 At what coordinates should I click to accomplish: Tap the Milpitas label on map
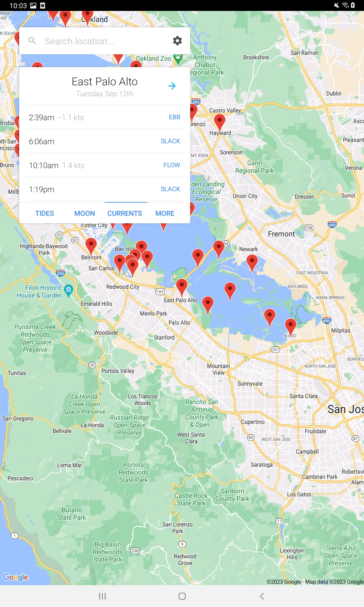pyautogui.click(x=341, y=331)
